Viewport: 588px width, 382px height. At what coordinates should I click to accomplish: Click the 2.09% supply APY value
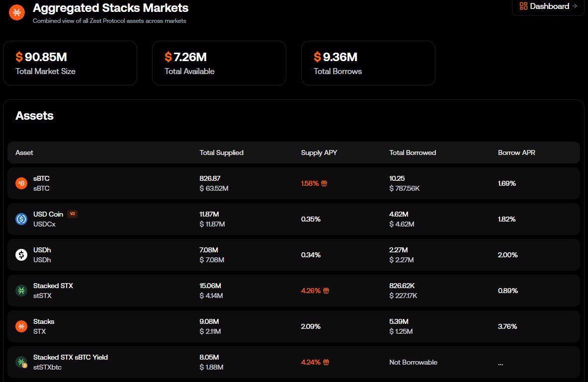tap(311, 326)
